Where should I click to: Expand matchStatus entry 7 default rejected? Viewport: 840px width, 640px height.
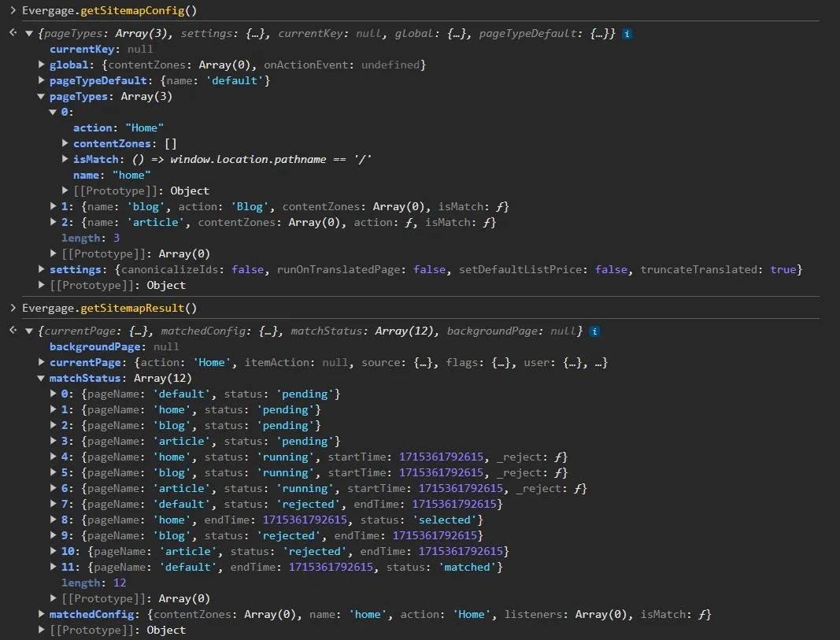click(54, 504)
